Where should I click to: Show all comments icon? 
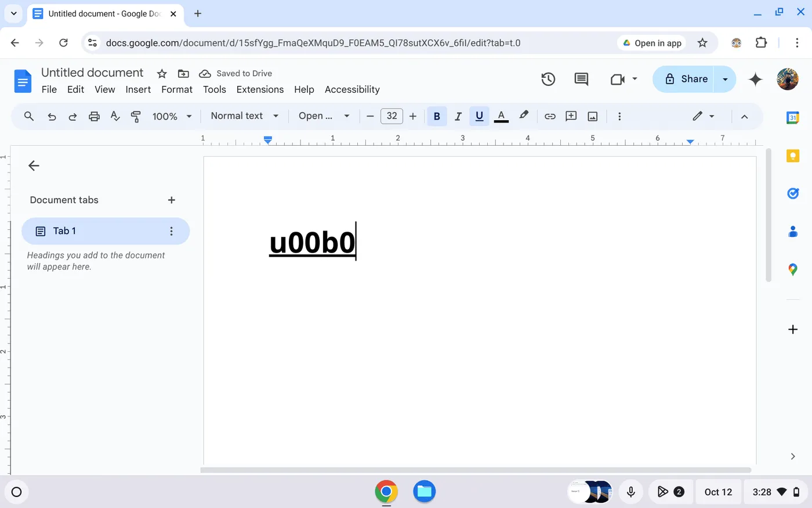tap(581, 80)
